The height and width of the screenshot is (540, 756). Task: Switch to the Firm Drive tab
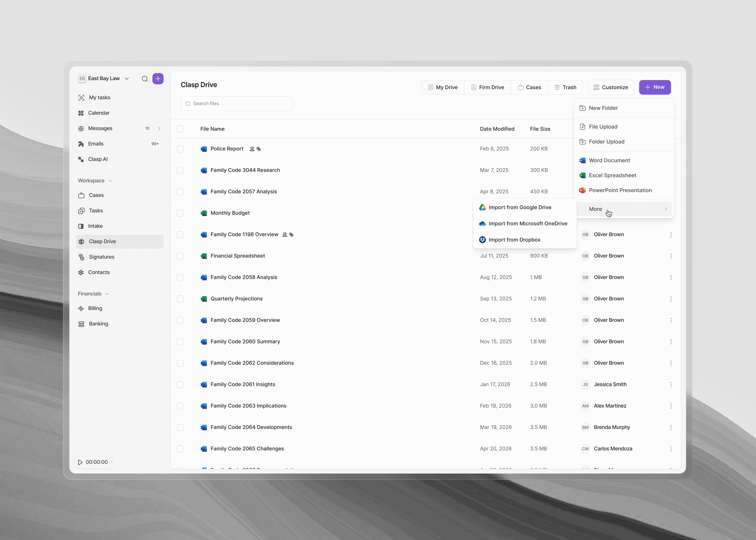tap(487, 87)
